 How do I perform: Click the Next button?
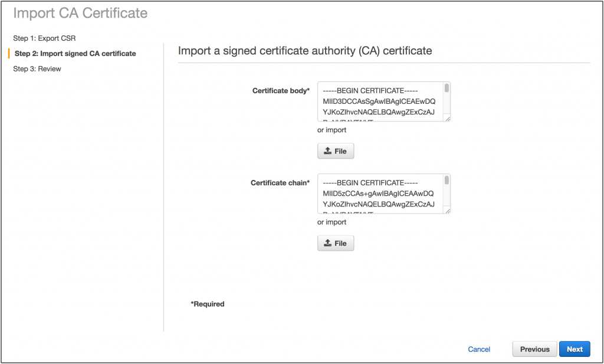pyautogui.click(x=575, y=349)
